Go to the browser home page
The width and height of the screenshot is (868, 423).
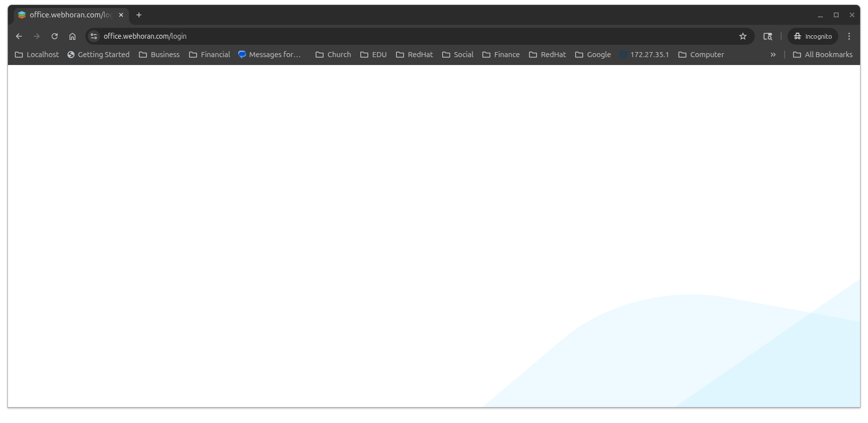[x=72, y=36]
